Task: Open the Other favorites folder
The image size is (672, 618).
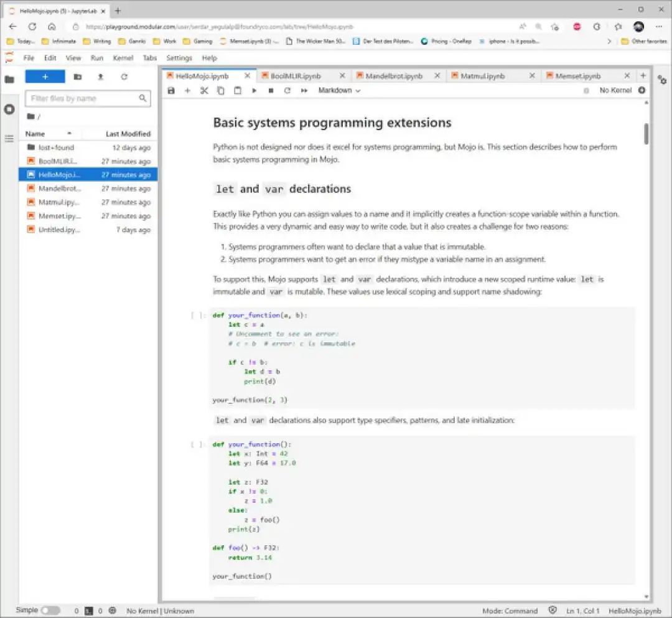Action: 645,41
